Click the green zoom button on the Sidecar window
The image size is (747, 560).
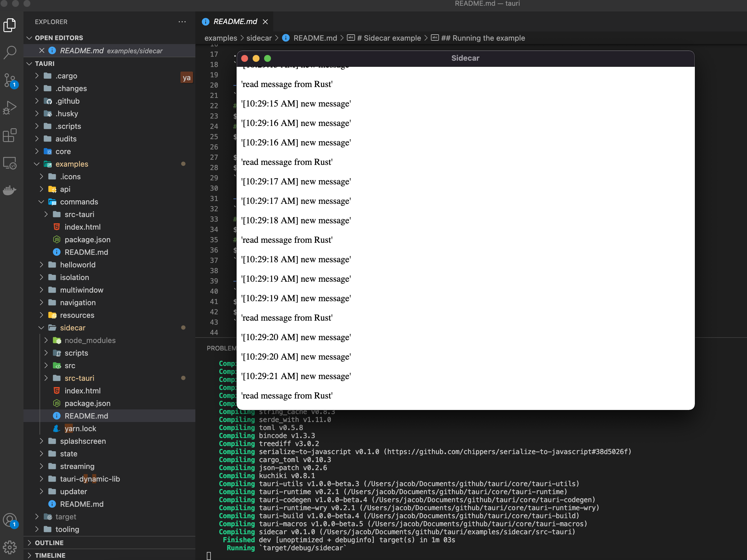point(268,58)
